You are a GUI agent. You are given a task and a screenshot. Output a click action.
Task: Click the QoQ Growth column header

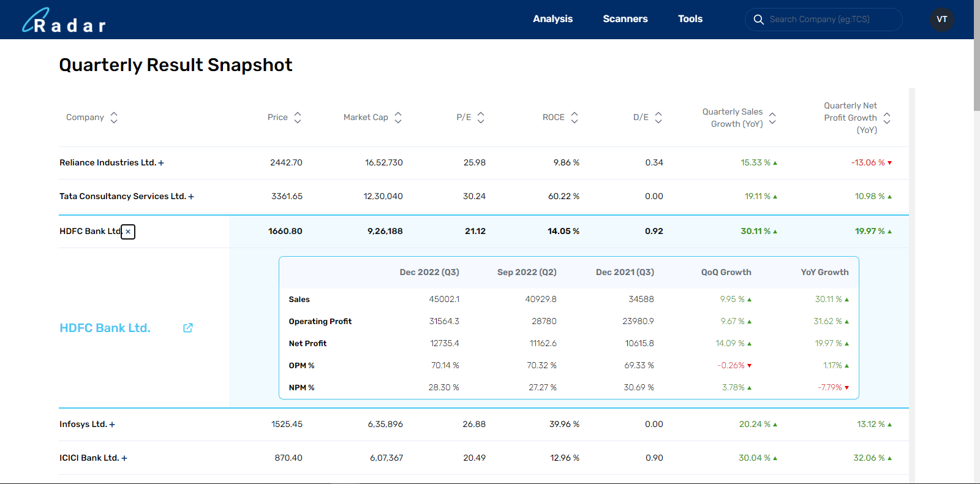click(x=726, y=272)
